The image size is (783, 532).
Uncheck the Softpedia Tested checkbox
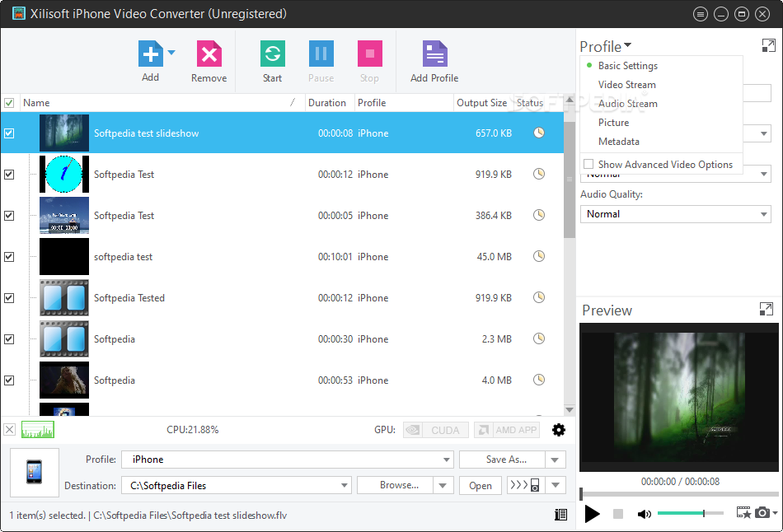coord(9,298)
